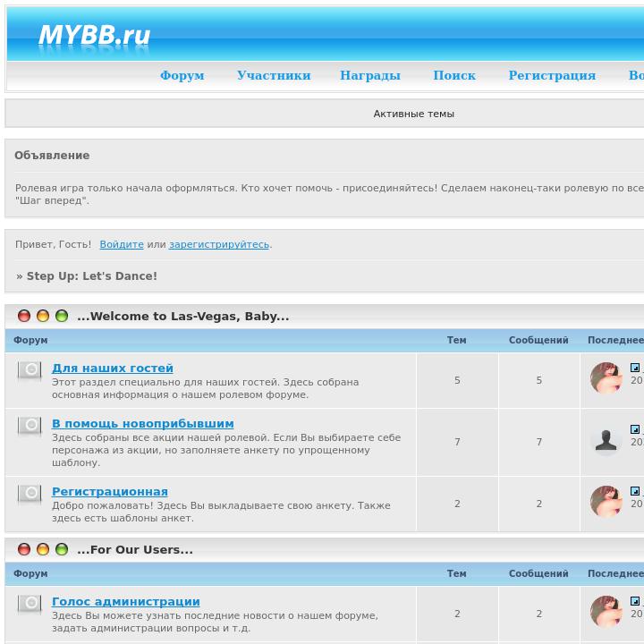Click the "зарегистрируйтесь" link
The height and width of the screenshot is (644, 644).
219,244
